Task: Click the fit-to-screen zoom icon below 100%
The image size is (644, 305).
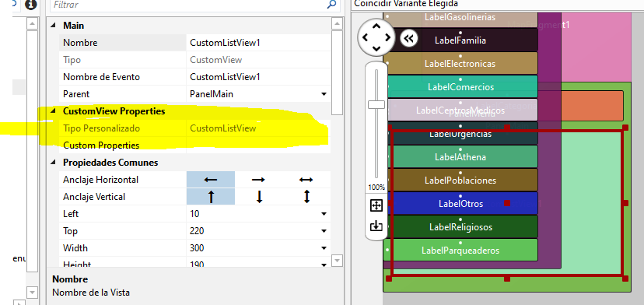Action: [376, 205]
